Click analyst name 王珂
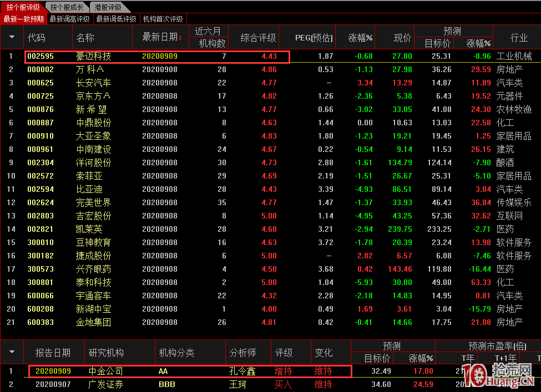The image size is (541, 392). [238, 384]
